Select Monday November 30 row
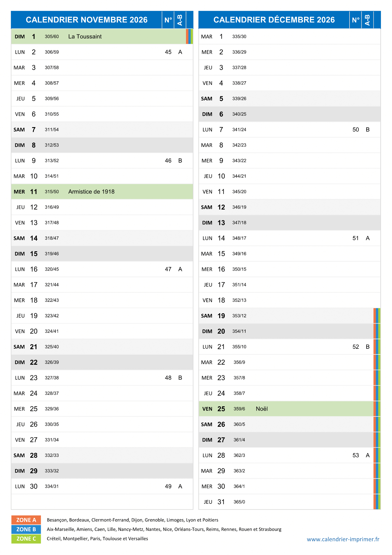This screenshot has width=392, height=555. tap(102, 486)
